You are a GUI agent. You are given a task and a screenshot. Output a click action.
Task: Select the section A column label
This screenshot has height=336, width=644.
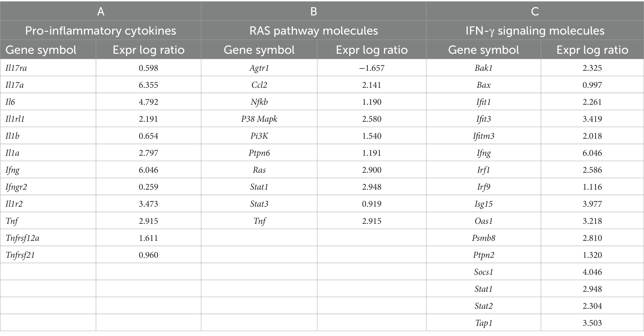tap(101, 12)
